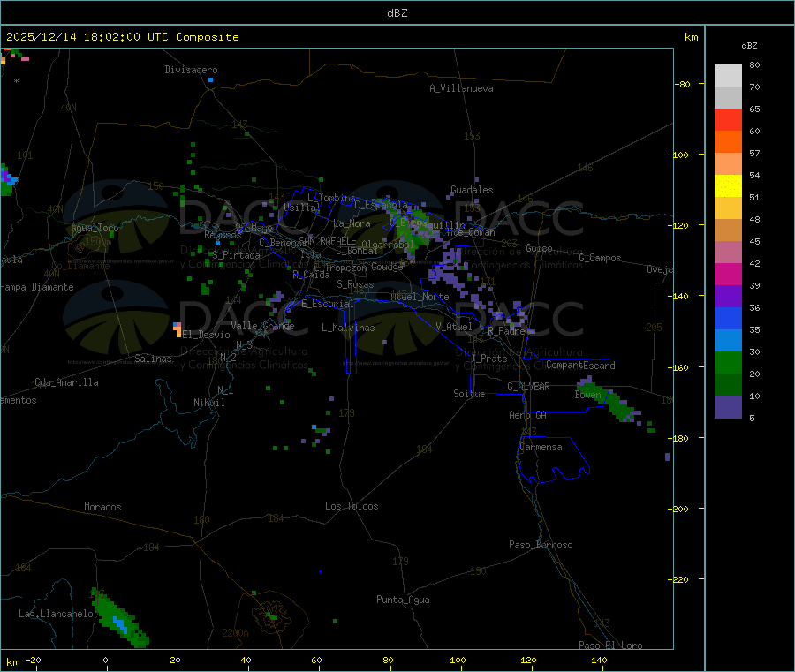This screenshot has height=672, width=795.
Task: Click the E_Escorial location label
Action: coord(328,304)
